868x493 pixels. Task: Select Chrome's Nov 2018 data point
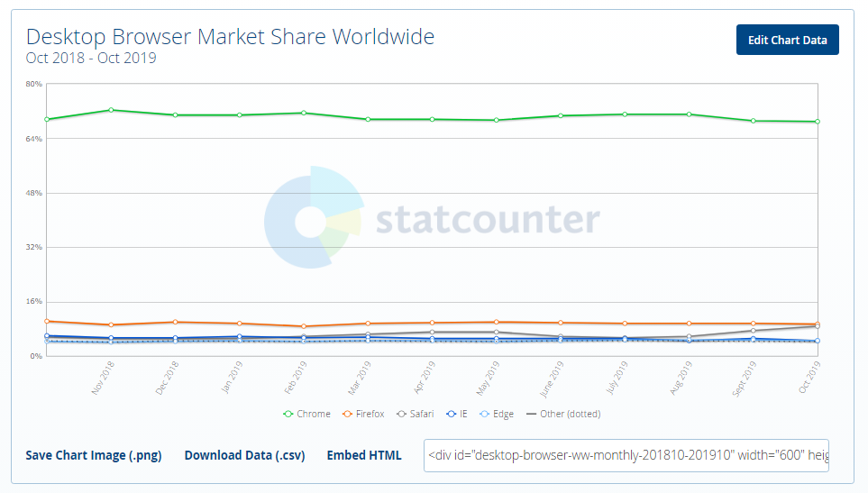click(111, 110)
